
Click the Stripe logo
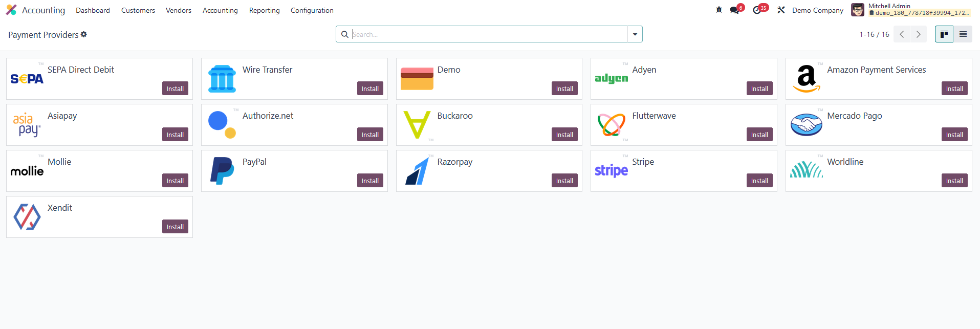611,171
